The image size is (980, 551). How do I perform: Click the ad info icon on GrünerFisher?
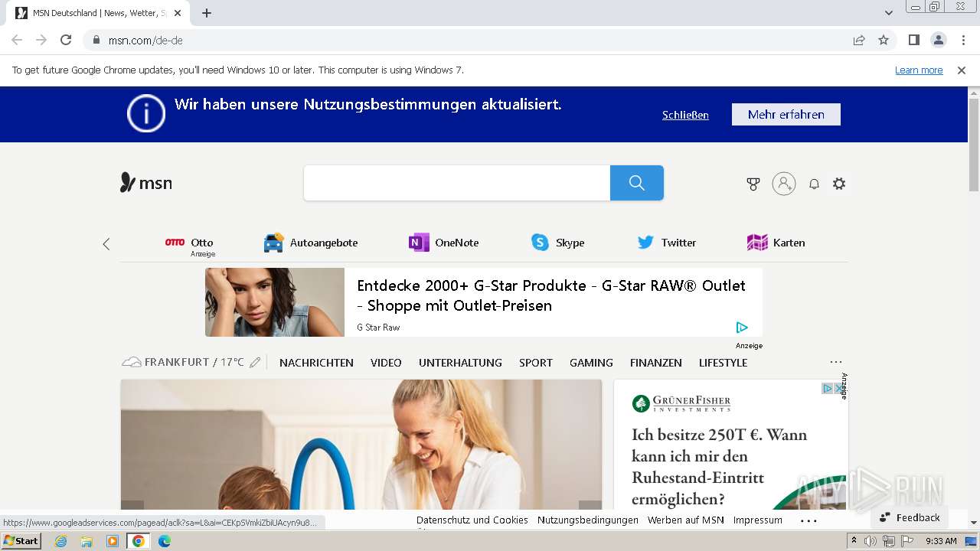(827, 389)
